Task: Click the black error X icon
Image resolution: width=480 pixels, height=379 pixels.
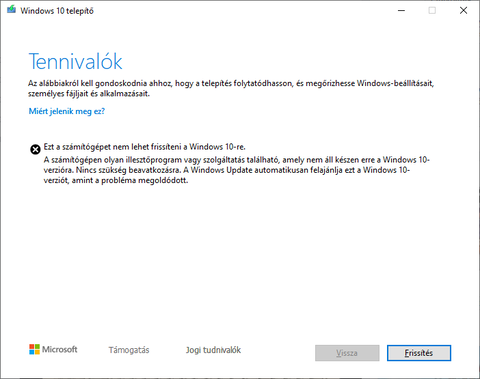Action: tap(35, 149)
